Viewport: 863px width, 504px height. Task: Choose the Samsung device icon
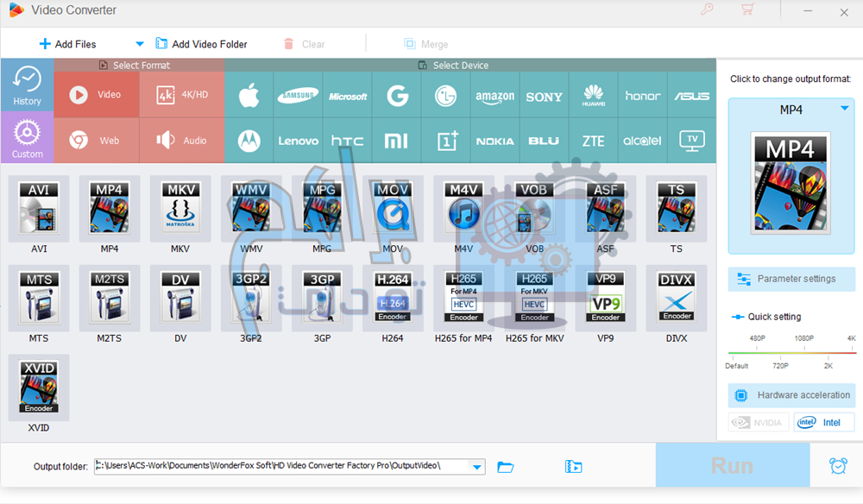point(298,96)
